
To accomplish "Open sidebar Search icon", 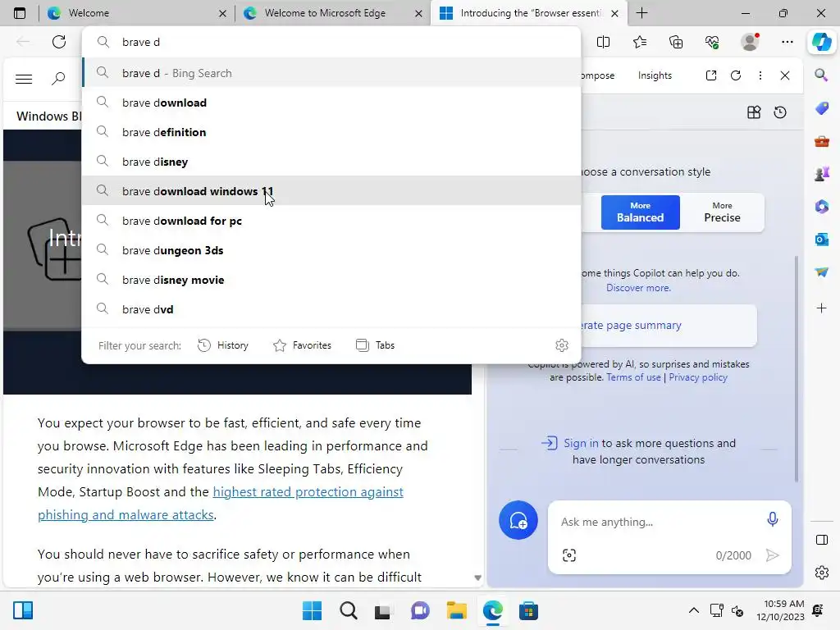I will point(821,75).
